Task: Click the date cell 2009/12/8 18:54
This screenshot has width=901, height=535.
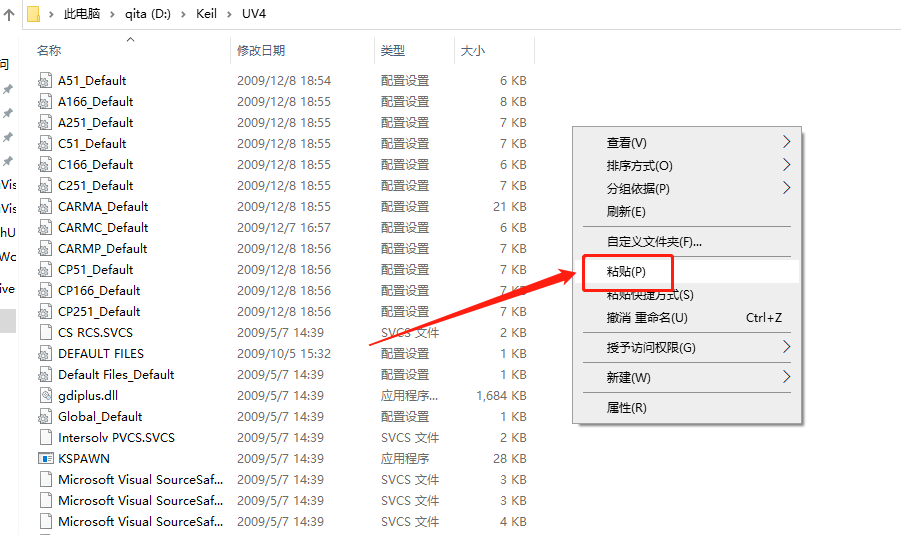Action: pyautogui.click(x=284, y=80)
